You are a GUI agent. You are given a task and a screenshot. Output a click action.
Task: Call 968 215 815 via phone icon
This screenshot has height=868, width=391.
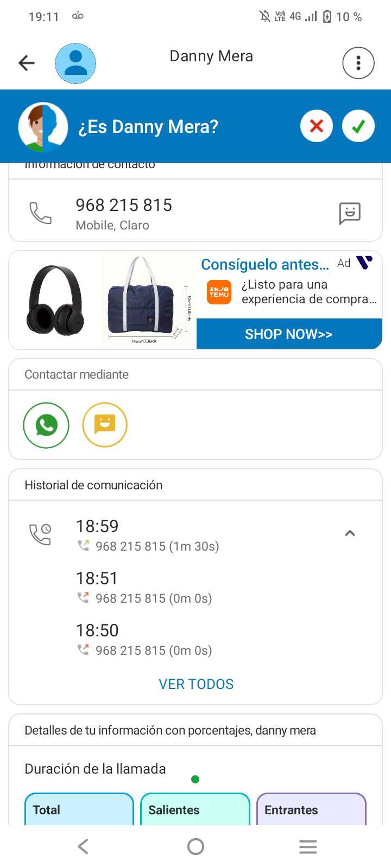[x=40, y=213]
